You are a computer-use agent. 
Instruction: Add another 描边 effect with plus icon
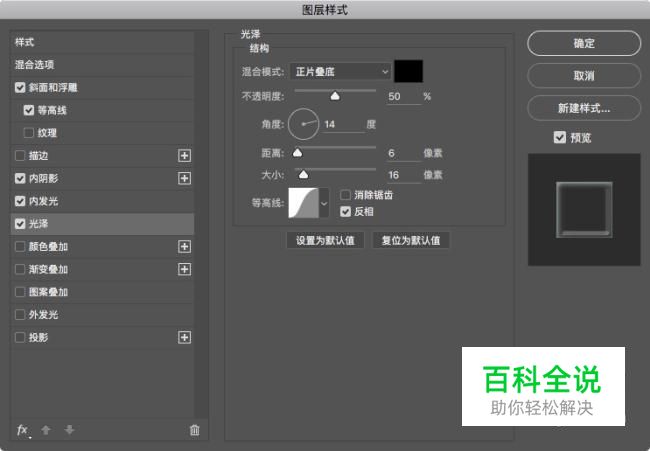point(184,155)
